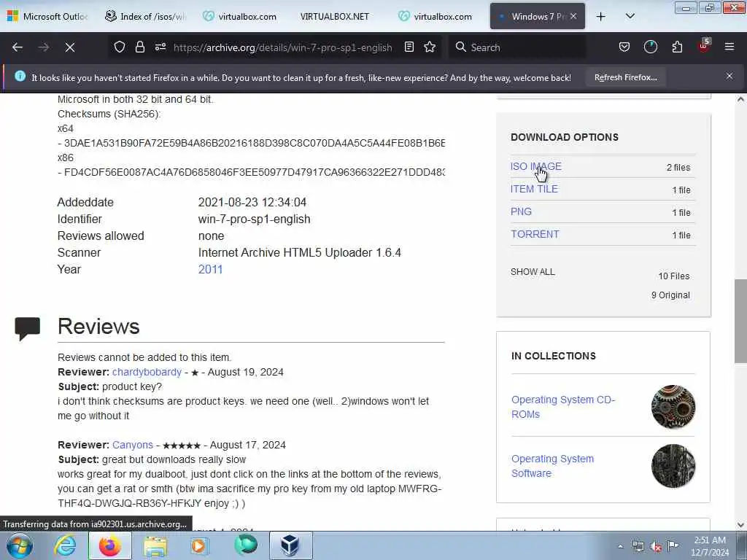
Task: Click the address bar URL
Action: click(x=282, y=47)
